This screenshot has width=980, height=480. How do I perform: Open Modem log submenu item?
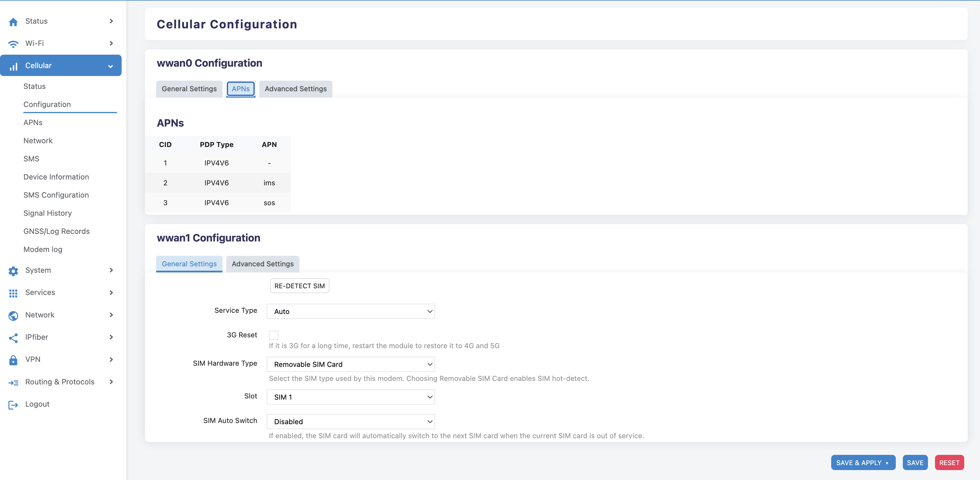[43, 250]
